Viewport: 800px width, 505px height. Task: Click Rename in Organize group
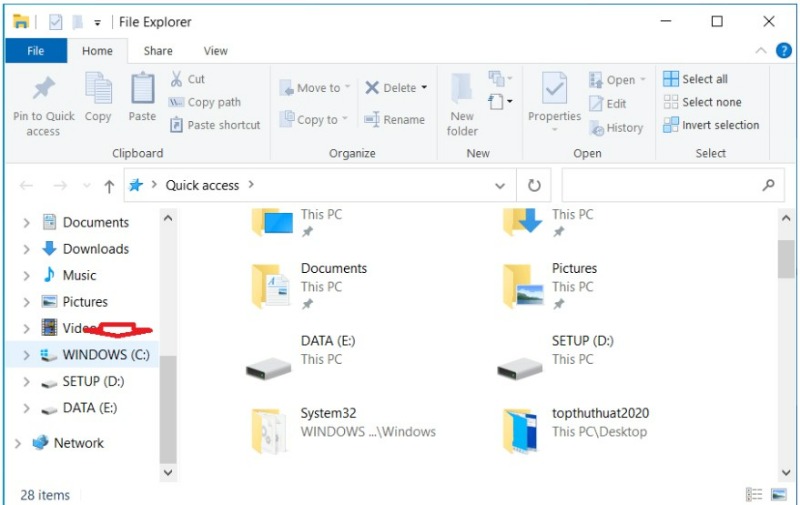[394, 119]
